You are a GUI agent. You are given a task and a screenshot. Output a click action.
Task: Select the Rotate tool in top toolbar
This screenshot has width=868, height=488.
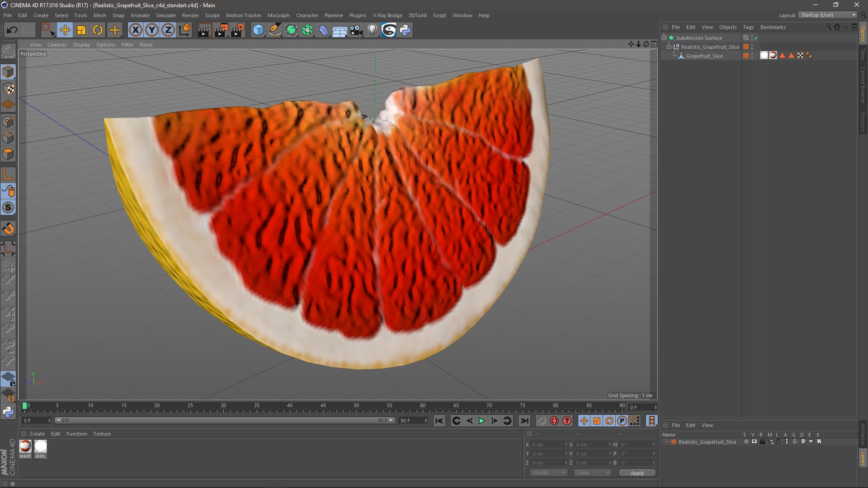[98, 30]
